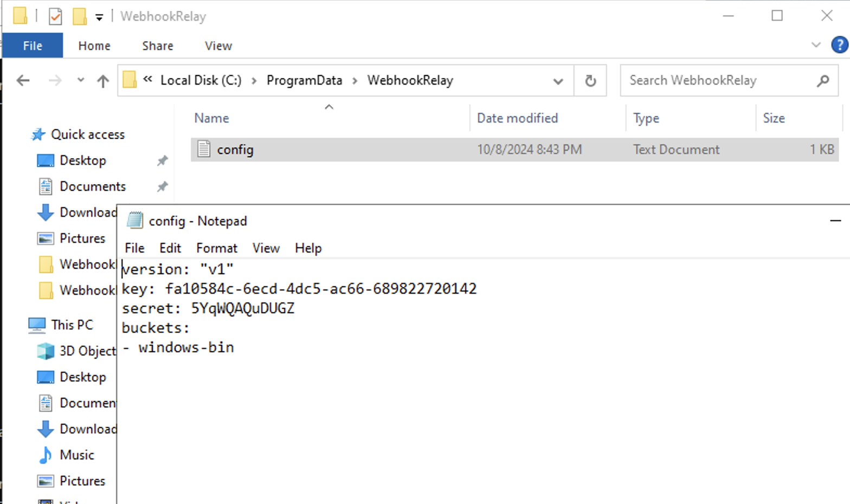Viewport: 850px width, 504px height.
Task: Expand chevron after Local Disk (C:)
Action: (x=254, y=81)
